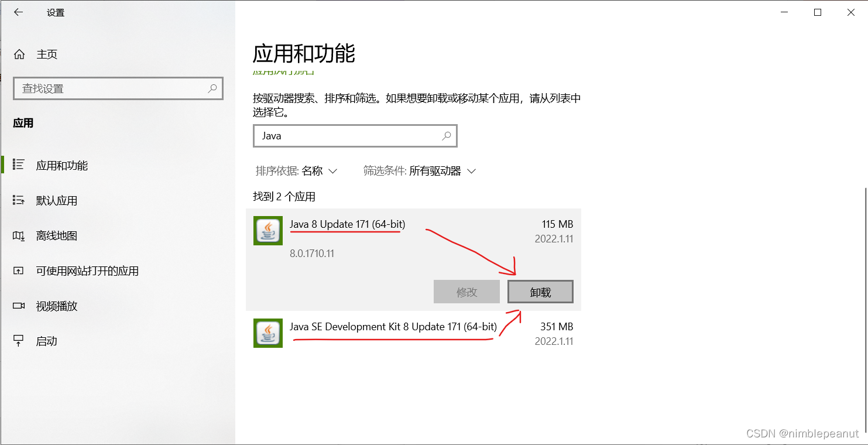868x445 pixels.
Task: Click the 应用和功能 list icon in sidebar
Action: pos(19,165)
